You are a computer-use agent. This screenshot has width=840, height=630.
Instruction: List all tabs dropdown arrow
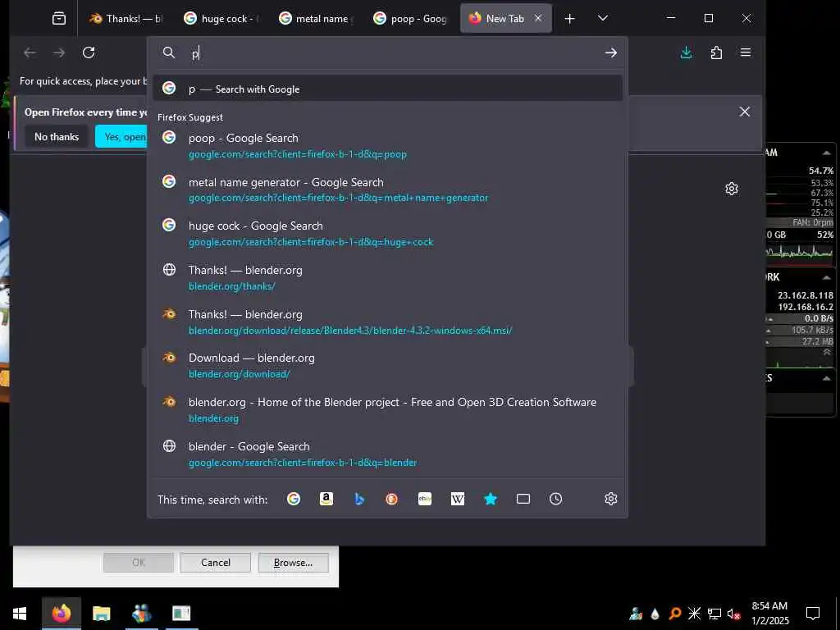(603, 18)
